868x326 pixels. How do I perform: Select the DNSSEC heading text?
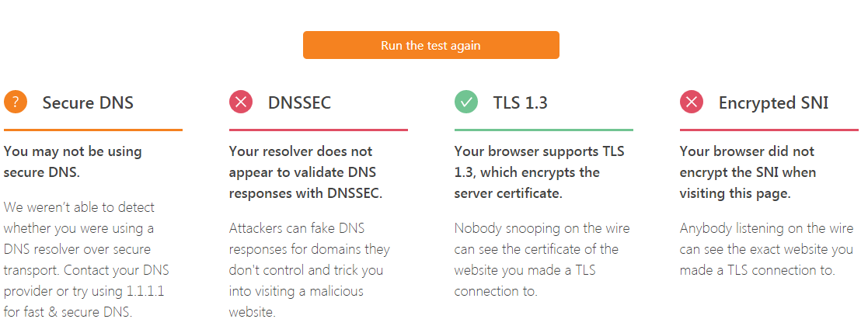(299, 102)
